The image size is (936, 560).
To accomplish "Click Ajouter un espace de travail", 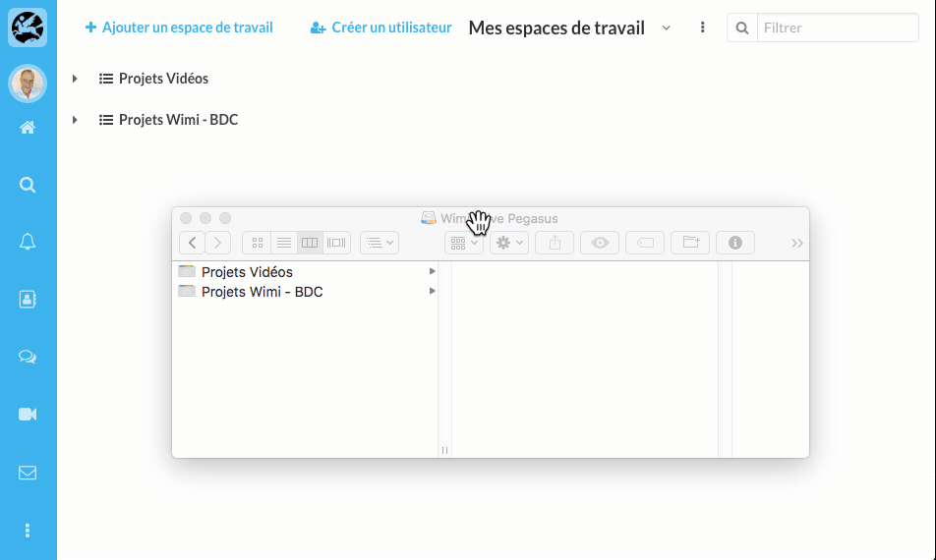I will coord(179,28).
